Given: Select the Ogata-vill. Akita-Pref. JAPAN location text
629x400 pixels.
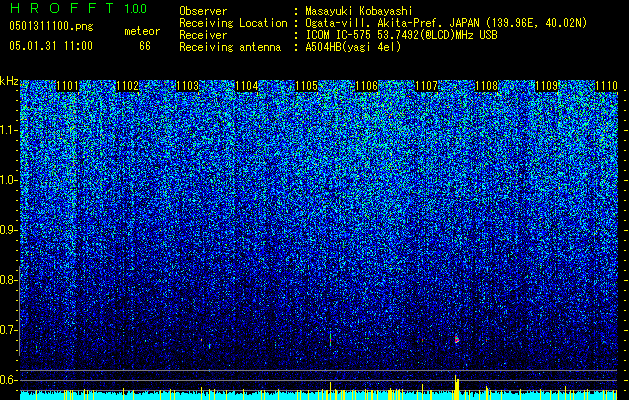Looking at the screenshot, I should click(x=446, y=23).
